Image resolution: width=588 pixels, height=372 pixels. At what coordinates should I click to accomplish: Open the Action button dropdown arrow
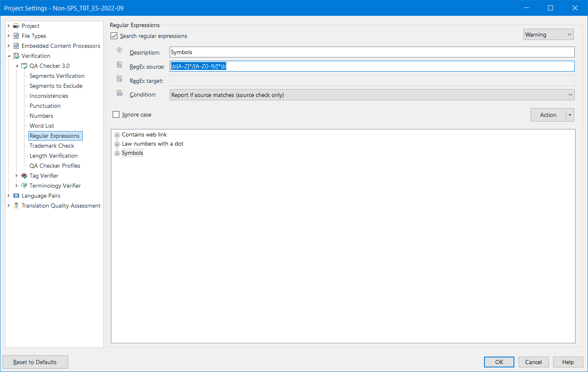click(570, 115)
